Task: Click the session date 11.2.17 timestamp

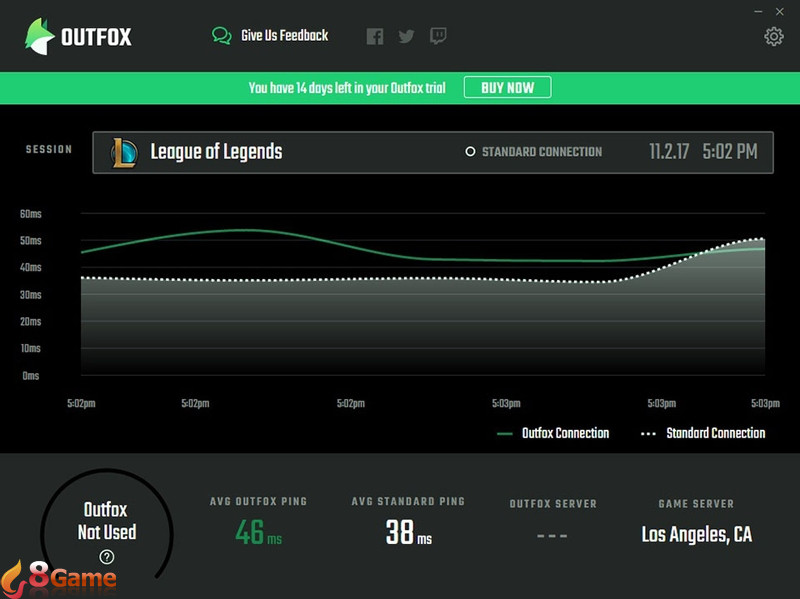Action: tap(669, 152)
